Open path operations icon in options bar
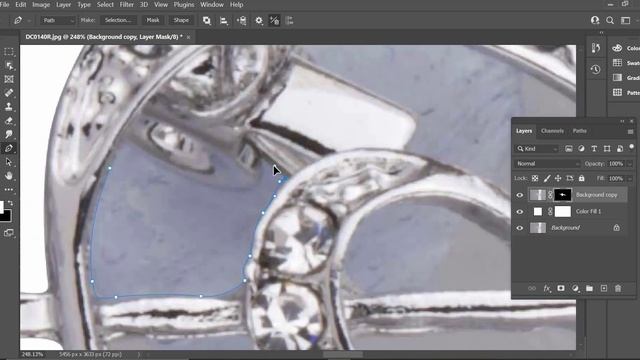 point(207,20)
